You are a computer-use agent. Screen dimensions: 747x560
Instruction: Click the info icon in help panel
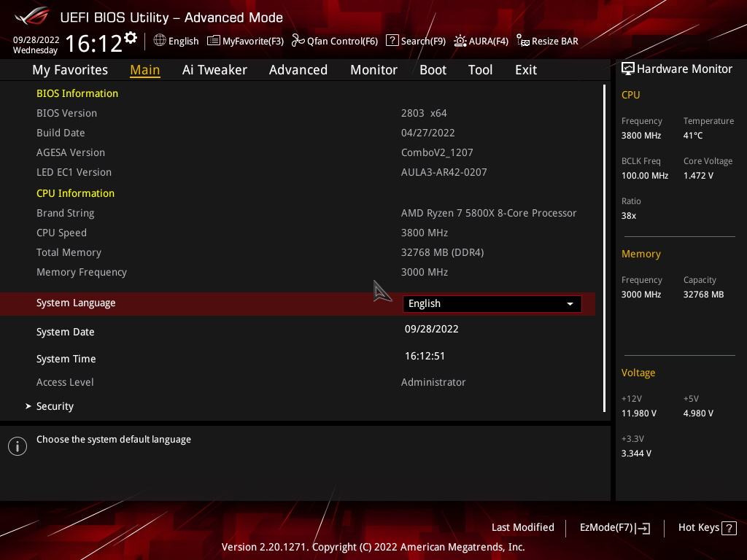[18, 446]
